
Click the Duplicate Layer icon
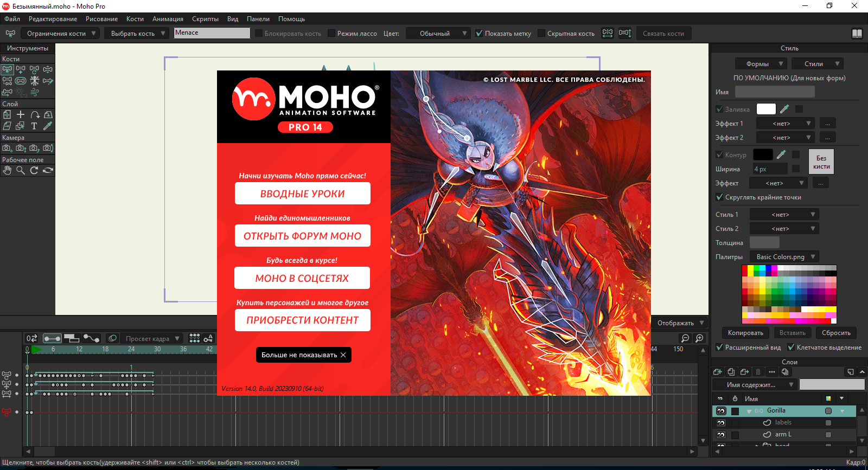[x=731, y=372]
